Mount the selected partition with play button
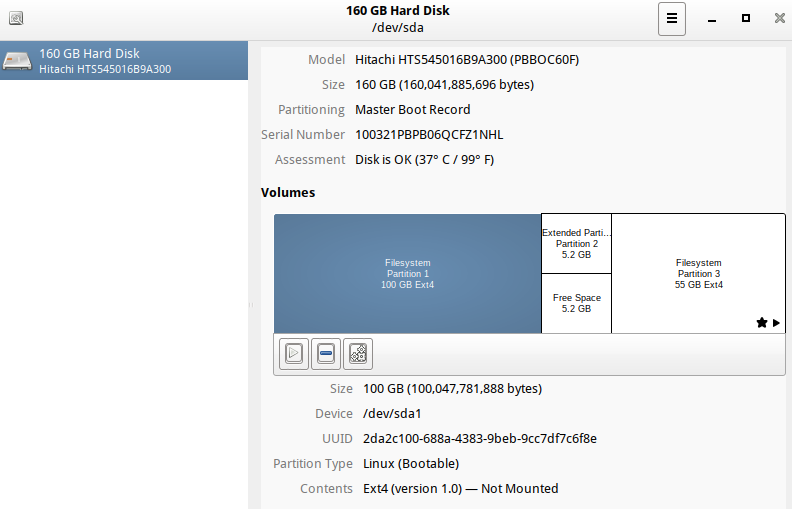792x509 pixels. (x=293, y=353)
